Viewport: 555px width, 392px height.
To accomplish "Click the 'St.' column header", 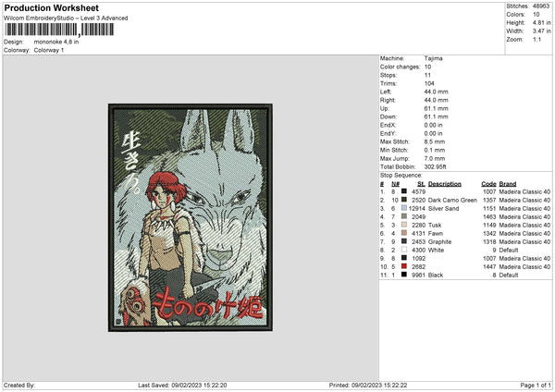I will point(421,184).
